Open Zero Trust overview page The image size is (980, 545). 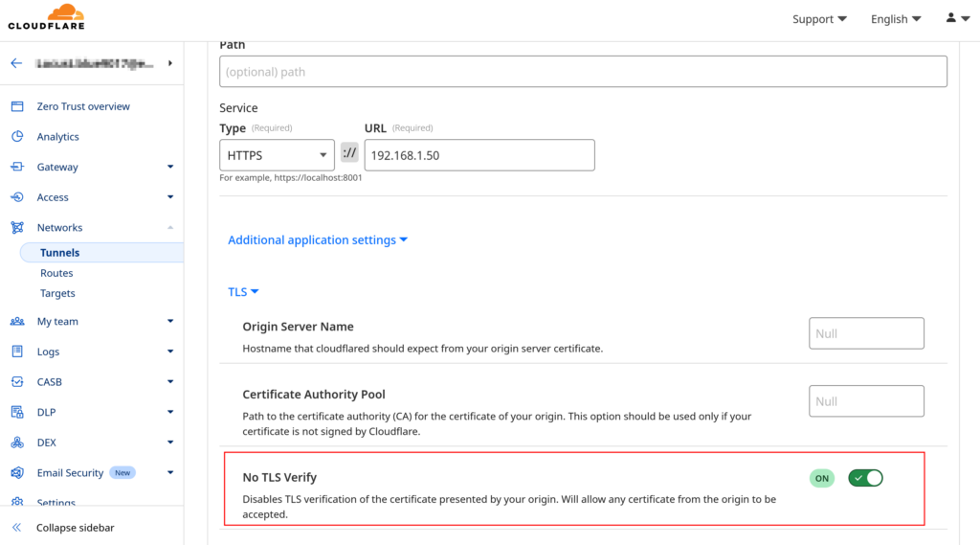click(x=83, y=106)
